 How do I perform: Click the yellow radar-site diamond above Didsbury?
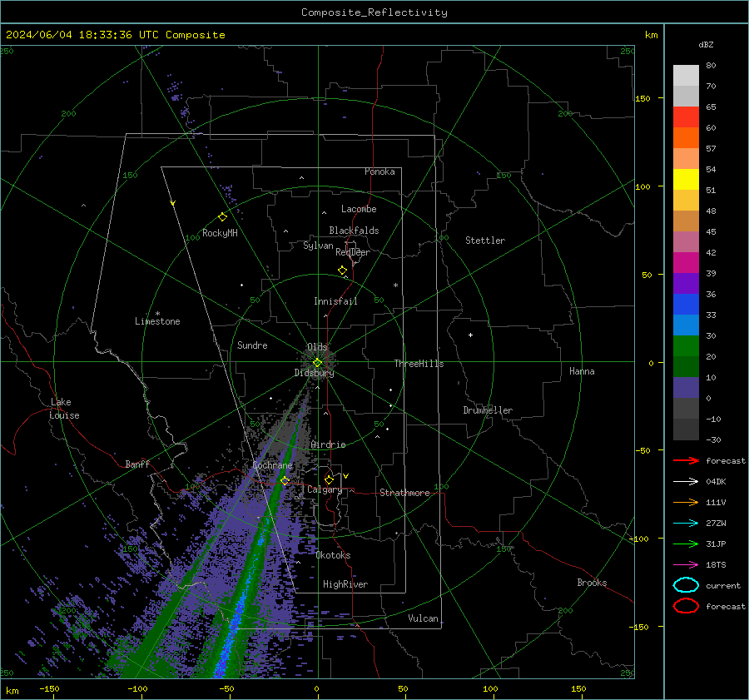click(317, 363)
